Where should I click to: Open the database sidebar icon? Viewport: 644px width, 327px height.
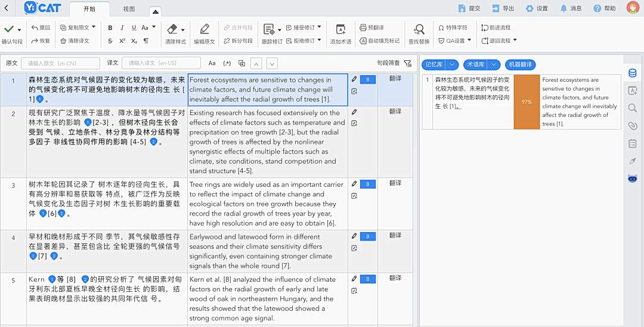point(633,73)
